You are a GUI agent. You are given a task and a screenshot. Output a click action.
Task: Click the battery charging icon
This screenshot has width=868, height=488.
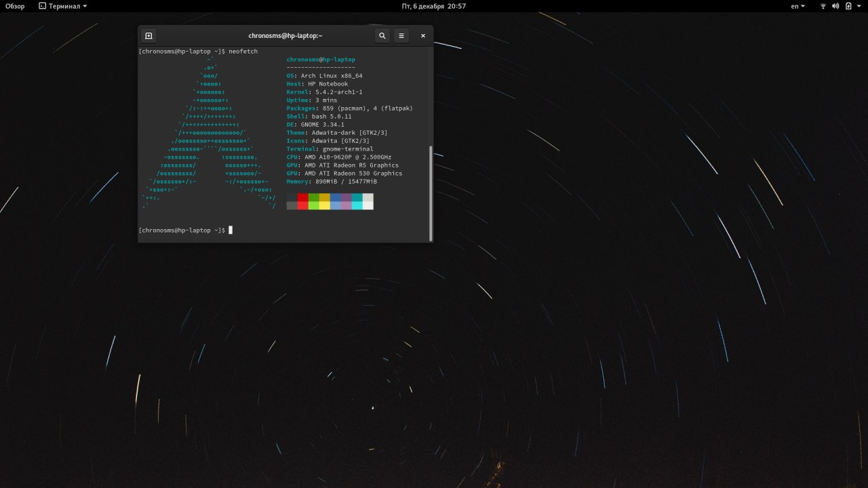click(x=848, y=6)
